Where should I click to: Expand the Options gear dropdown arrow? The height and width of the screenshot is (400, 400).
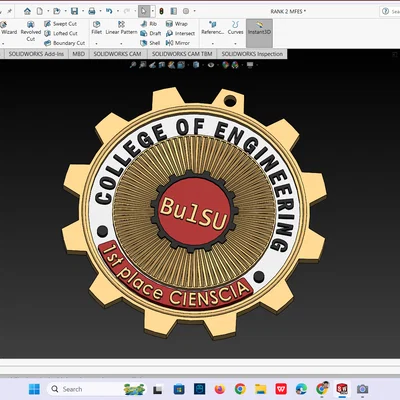[194, 11]
